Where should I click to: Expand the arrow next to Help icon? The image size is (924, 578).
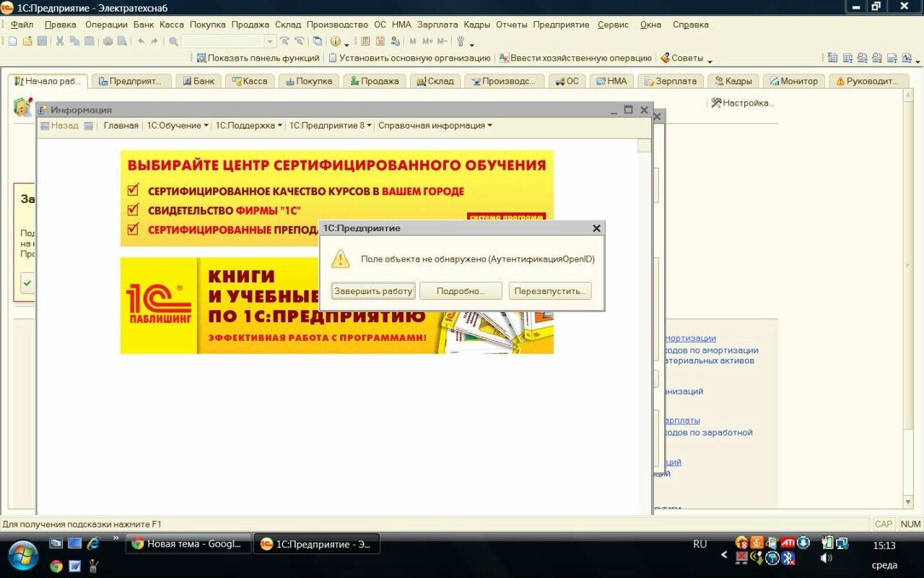[x=346, y=44]
